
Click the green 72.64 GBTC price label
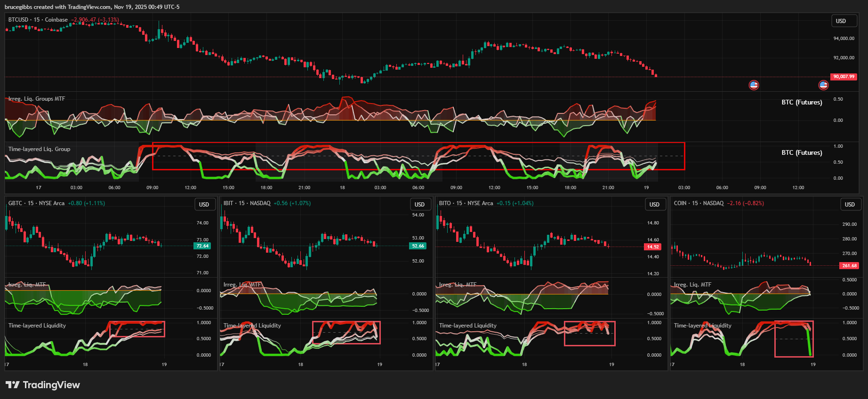pos(202,246)
